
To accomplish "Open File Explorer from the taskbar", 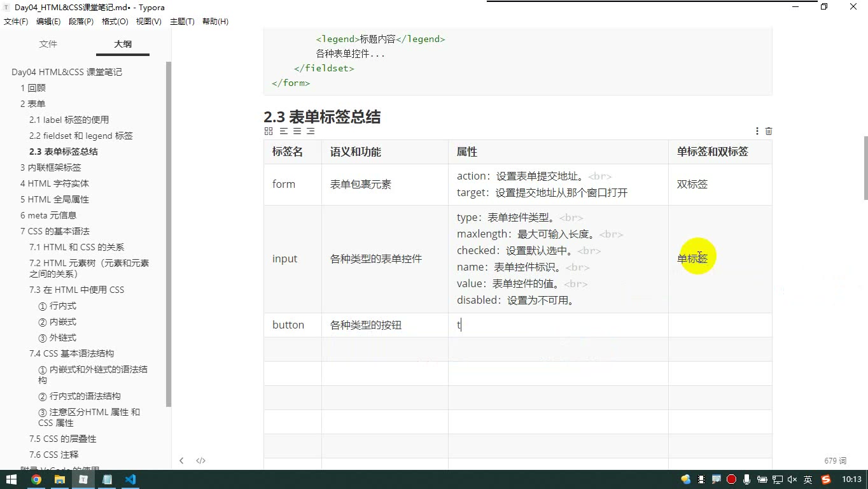I will point(60,479).
